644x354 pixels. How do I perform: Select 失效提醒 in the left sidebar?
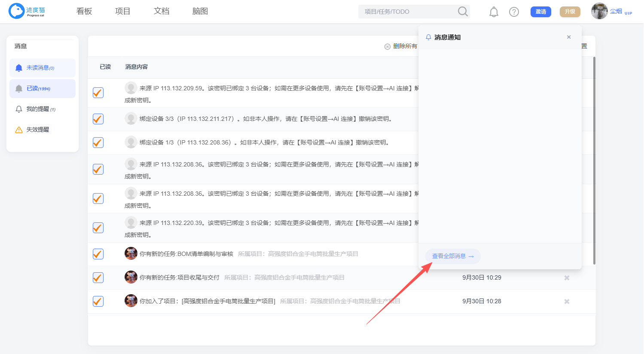pos(43,130)
